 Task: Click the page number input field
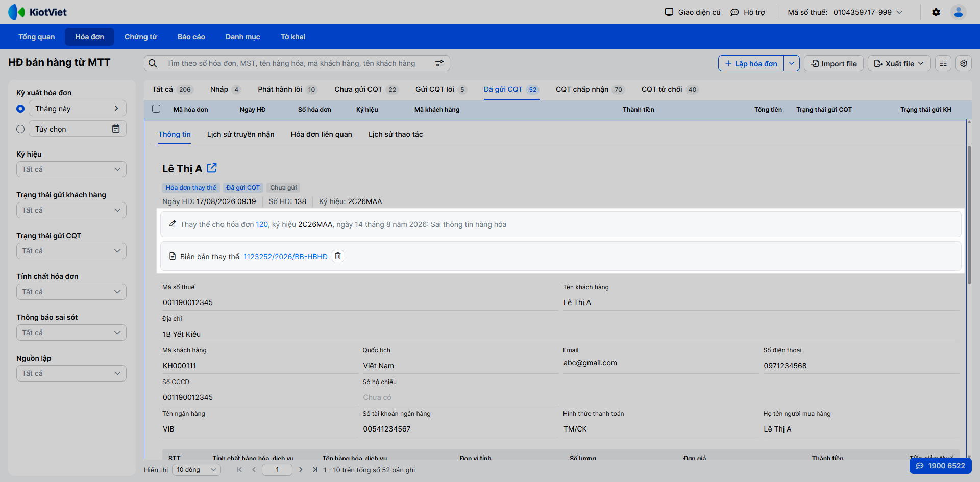click(x=277, y=470)
